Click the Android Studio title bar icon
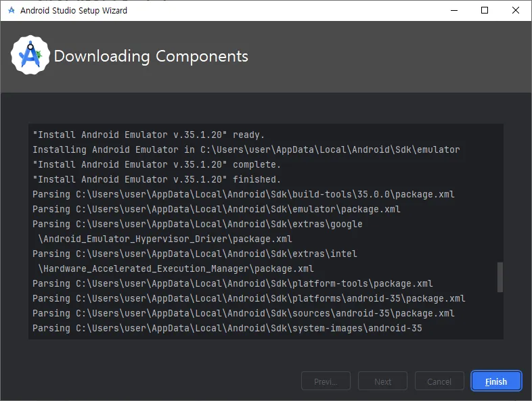The image size is (532, 401). click(x=12, y=10)
